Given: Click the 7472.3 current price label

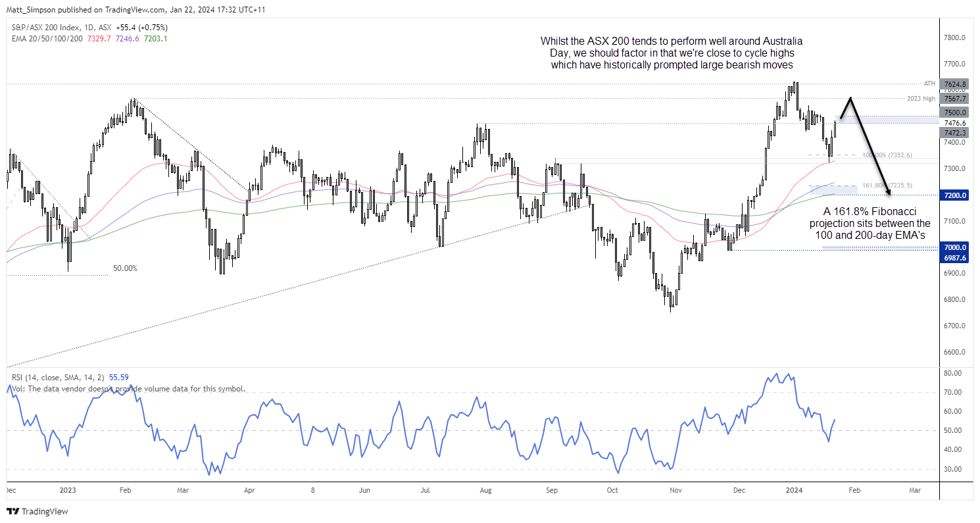Looking at the screenshot, I should tap(955, 133).
